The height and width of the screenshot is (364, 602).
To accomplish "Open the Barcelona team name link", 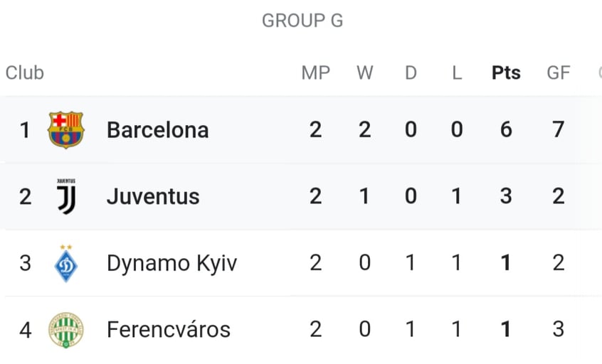I will [x=158, y=130].
